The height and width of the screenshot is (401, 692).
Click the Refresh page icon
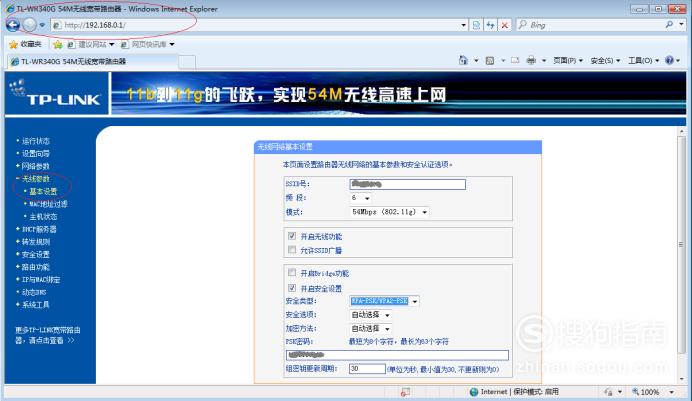[490, 25]
